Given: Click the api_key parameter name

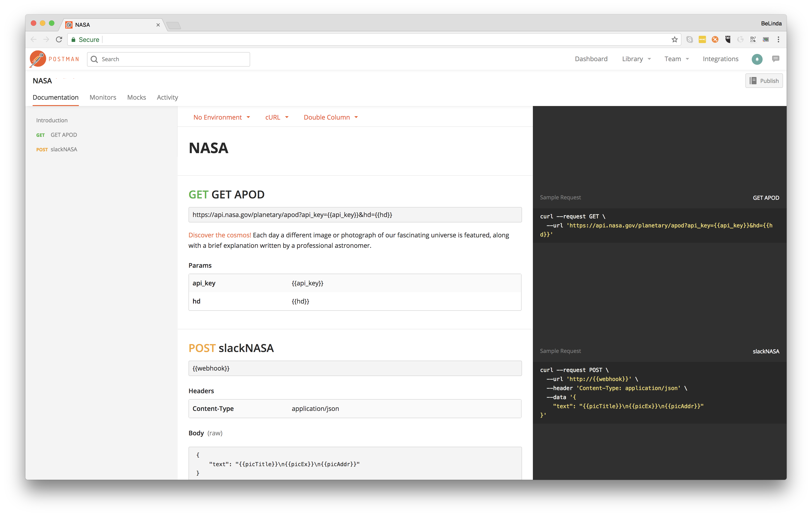Looking at the screenshot, I should (x=204, y=283).
